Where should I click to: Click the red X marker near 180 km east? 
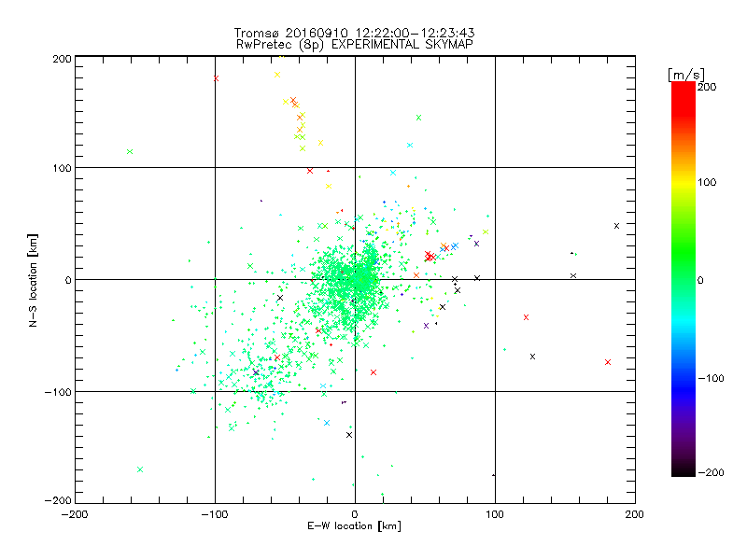pyautogui.click(x=608, y=362)
